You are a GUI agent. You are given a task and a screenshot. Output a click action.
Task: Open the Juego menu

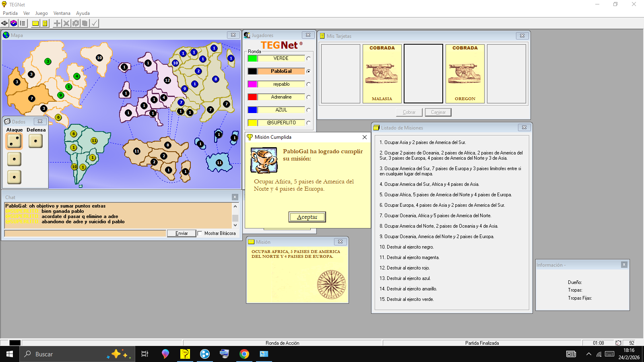tap(41, 13)
